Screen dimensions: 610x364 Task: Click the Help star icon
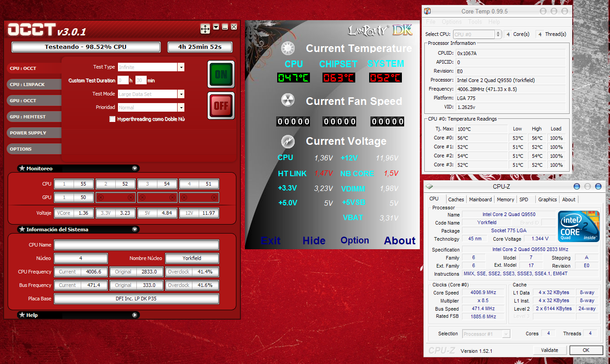click(22, 315)
